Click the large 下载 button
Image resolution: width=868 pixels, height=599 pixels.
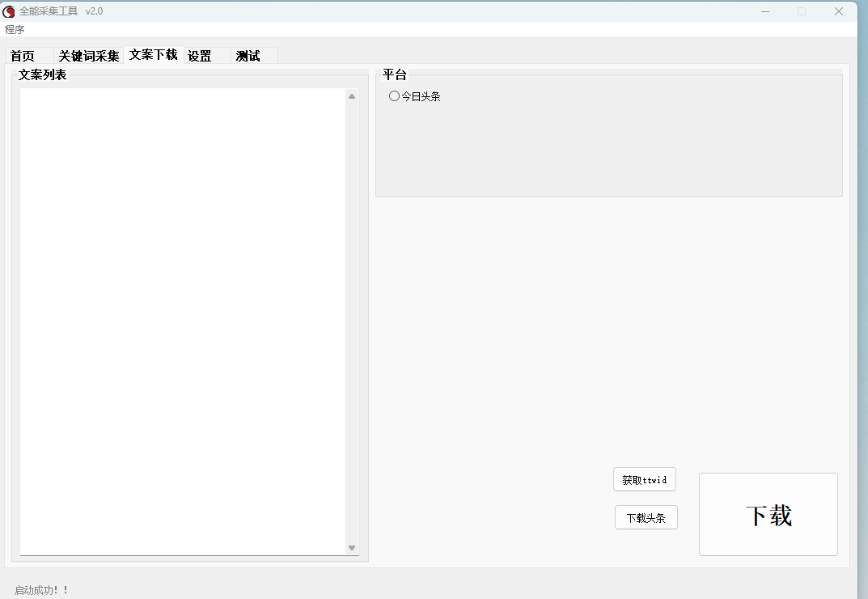click(x=768, y=515)
